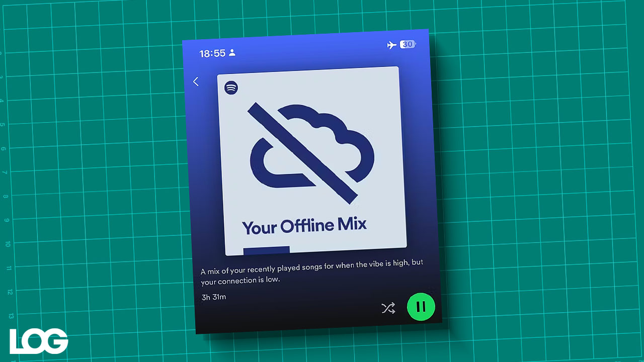Image resolution: width=644 pixels, height=362 pixels.
Task: Pause playback with the green button
Action: point(421,307)
